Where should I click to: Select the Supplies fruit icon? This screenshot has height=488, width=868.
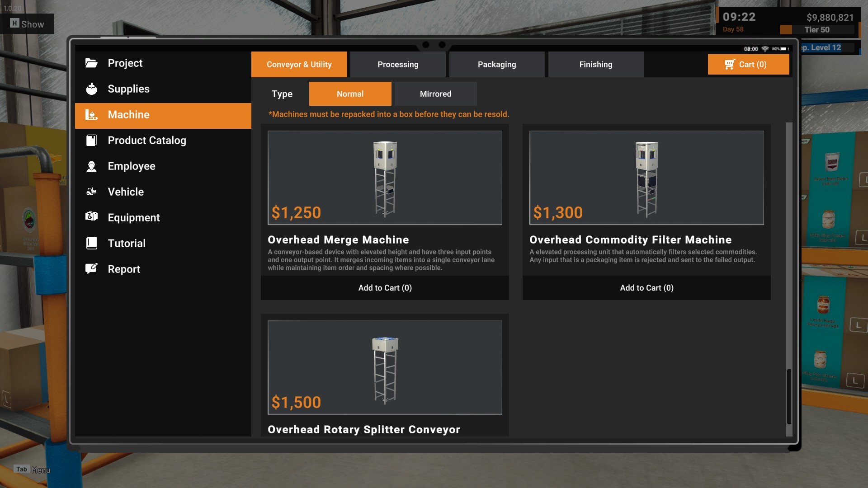(91, 89)
